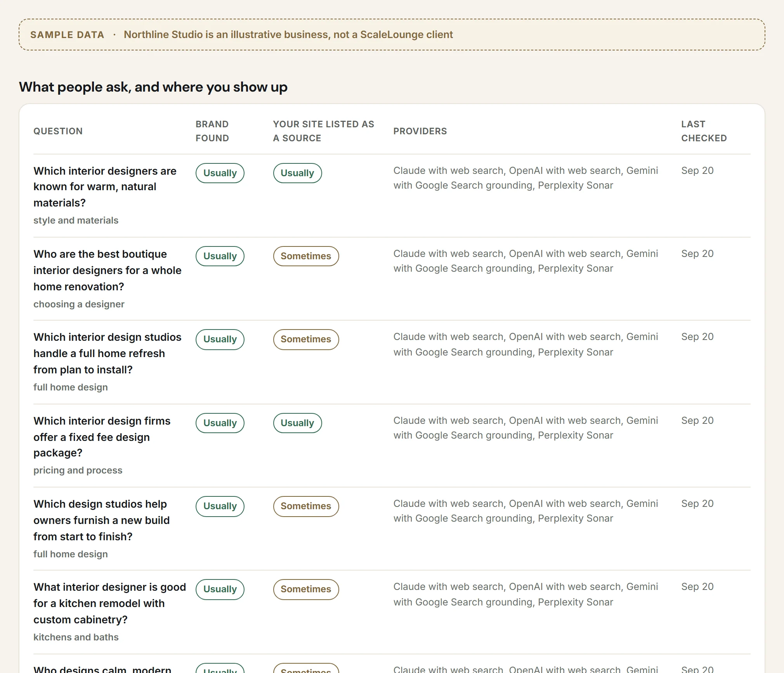The image size is (784, 673).
Task: Click 'Sep 20' date in new build row
Action: click(x=697, y=503)
